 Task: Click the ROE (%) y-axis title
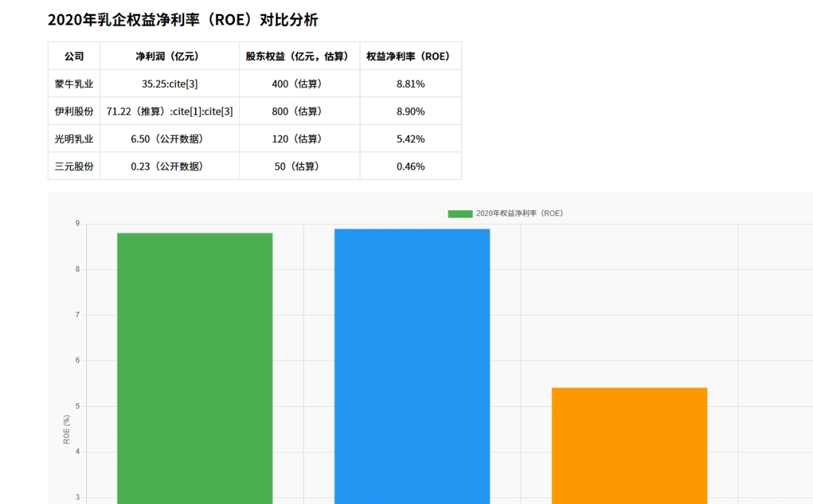[67, 429]
